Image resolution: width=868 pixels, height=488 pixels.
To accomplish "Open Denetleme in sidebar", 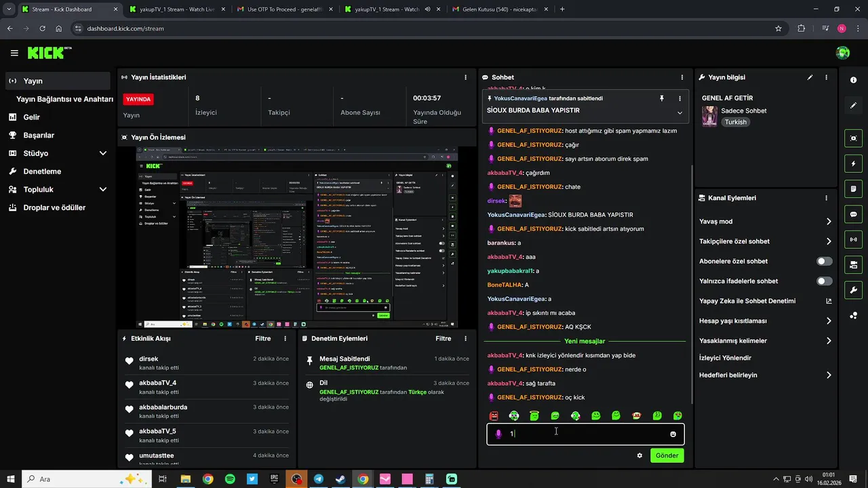I will coord(42,171).
